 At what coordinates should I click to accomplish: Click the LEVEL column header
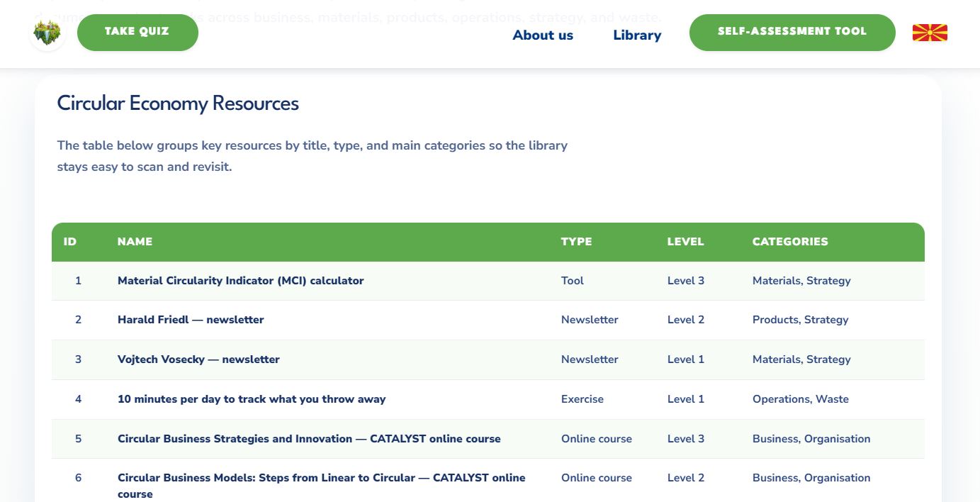click(x=685, y=242)
